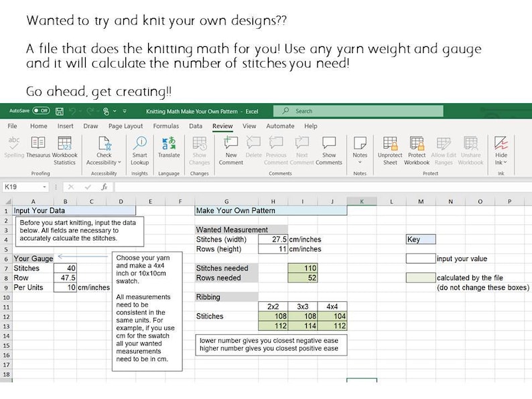Click Unshare Workbook
Image resolution: width=532 pixels, height=399 pixels.
coord(470,151)
